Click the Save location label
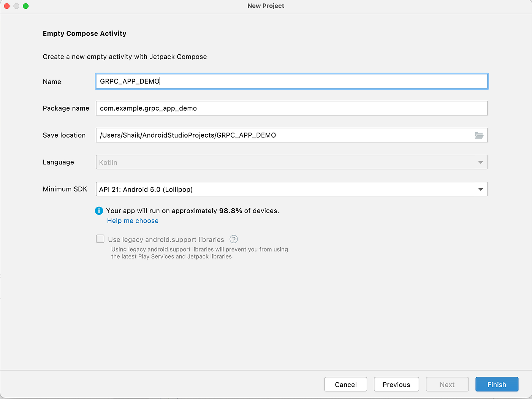The height and width of the screenshot is (399, 532). [64, 135]
